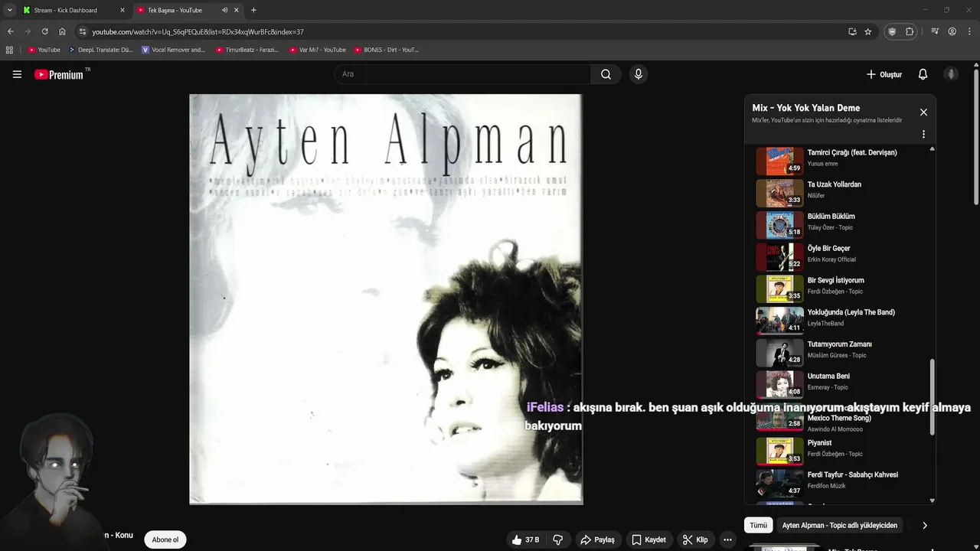Click the search magnifier button
The height and width of the screenshot is (551, 980).
606,74
